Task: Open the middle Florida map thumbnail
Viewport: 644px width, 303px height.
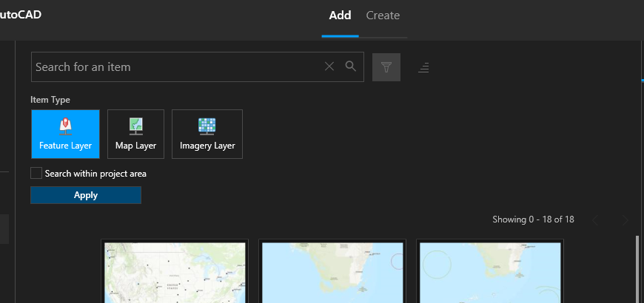Action: point(332,271)
